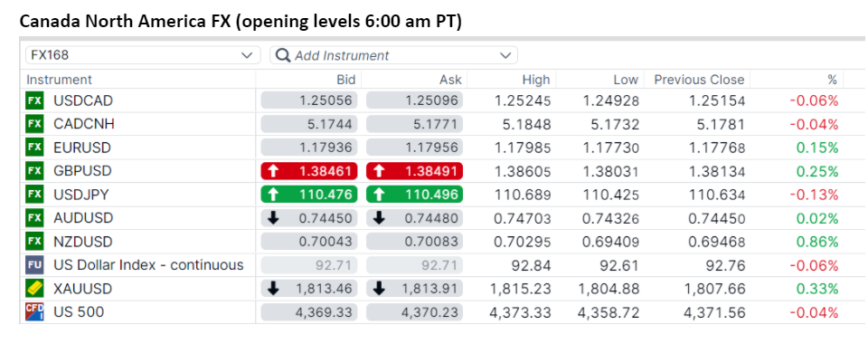Viewport: 868px width, 344px height.
Task: Click the gold bar icon beside XAUUSD
Action: tap(34, 289)
